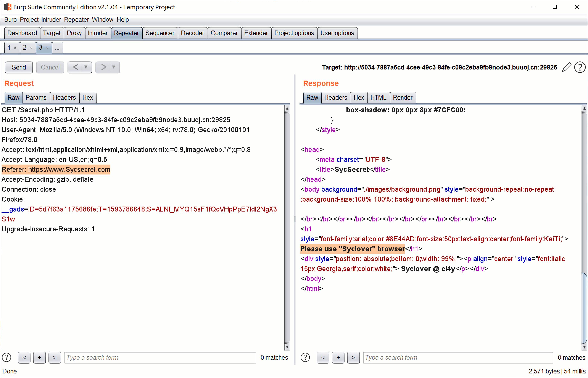Image resolution: width=588 pixels, height=378 pixels.
Task: Click the Referer header line in request
Action: coord(56,169)
